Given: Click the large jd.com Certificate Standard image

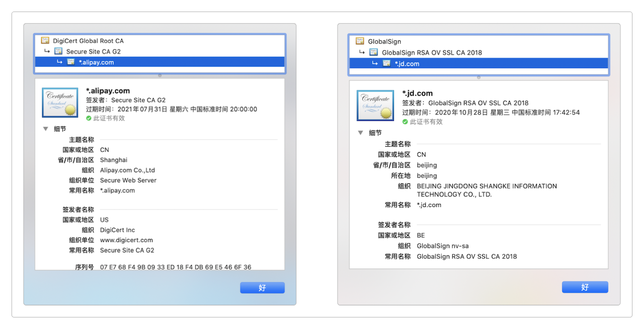Looking at the screenshot, I should click(x=375, y=105).
